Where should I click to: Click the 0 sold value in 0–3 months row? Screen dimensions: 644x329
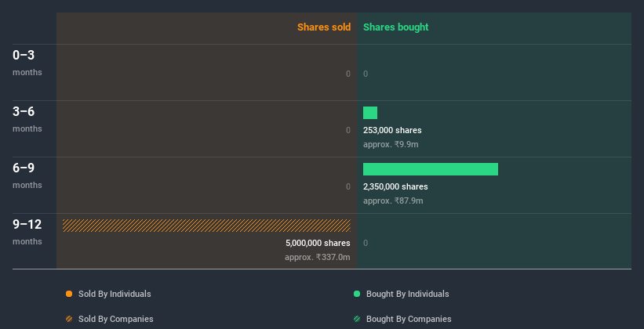348,74
